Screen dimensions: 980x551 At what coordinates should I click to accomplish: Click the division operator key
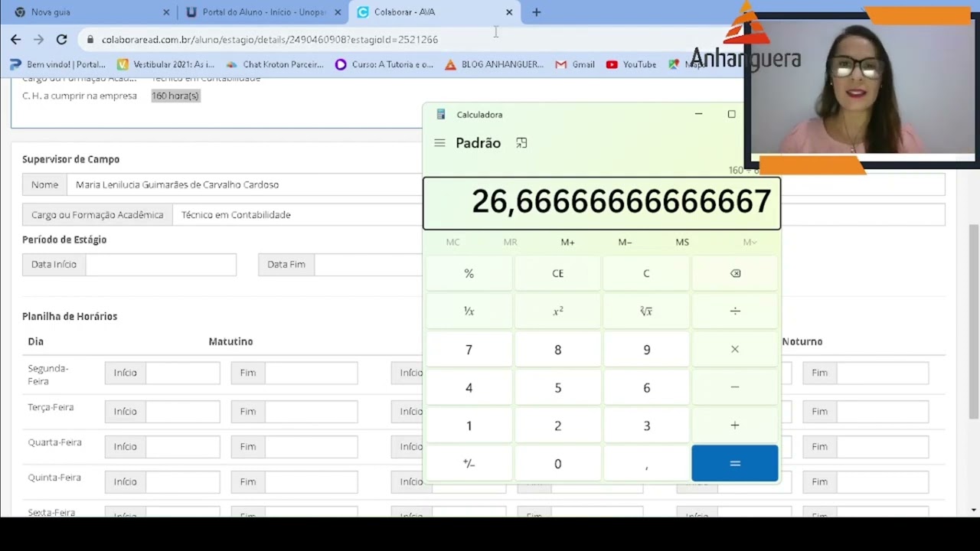point(735,311)
